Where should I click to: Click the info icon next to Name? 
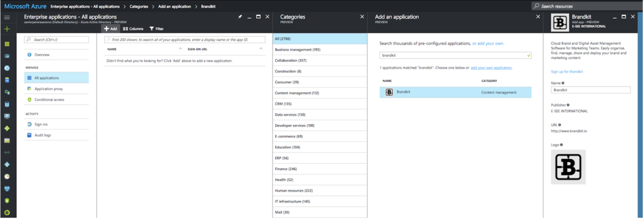563,83
